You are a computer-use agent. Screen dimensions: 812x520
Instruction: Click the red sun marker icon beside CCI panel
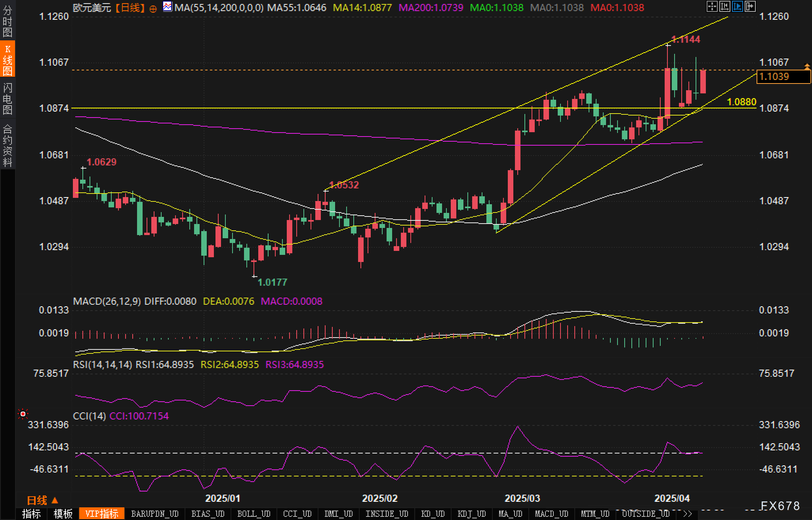[23, 414]
